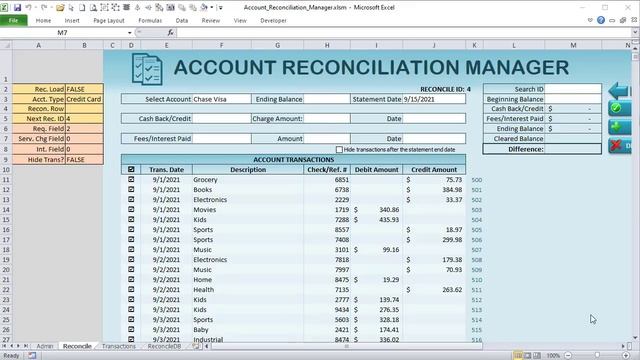
Task: Click the Open folder icon
Action: tap(60, 7)
